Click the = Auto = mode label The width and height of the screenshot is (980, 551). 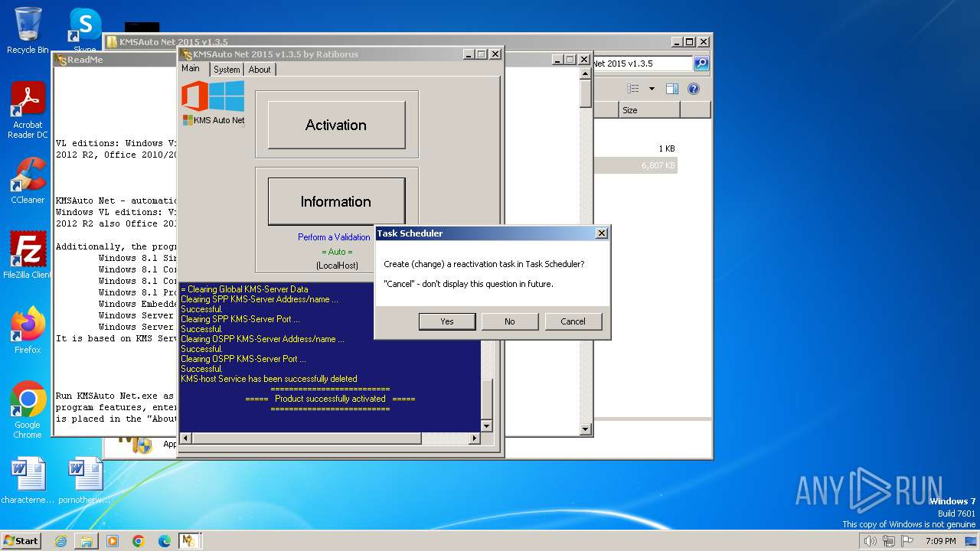[337, 252]
